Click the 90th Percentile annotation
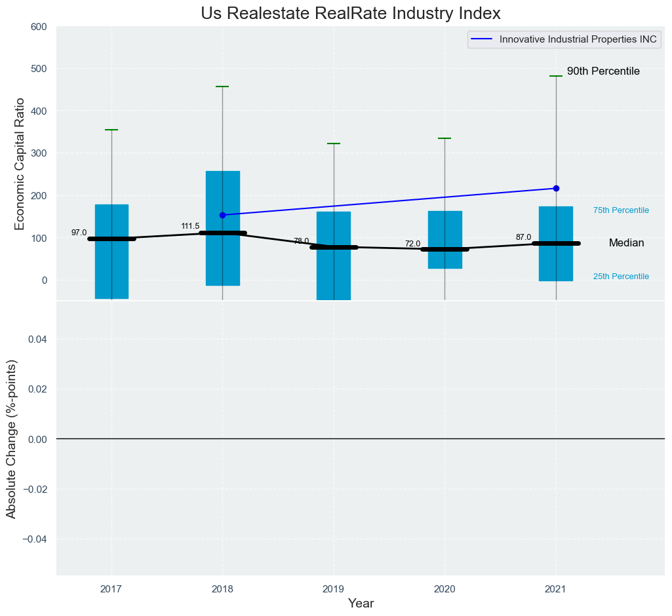The height and width of the screenshot is (616, 672). pyautogui.click(x=603, y=71)
